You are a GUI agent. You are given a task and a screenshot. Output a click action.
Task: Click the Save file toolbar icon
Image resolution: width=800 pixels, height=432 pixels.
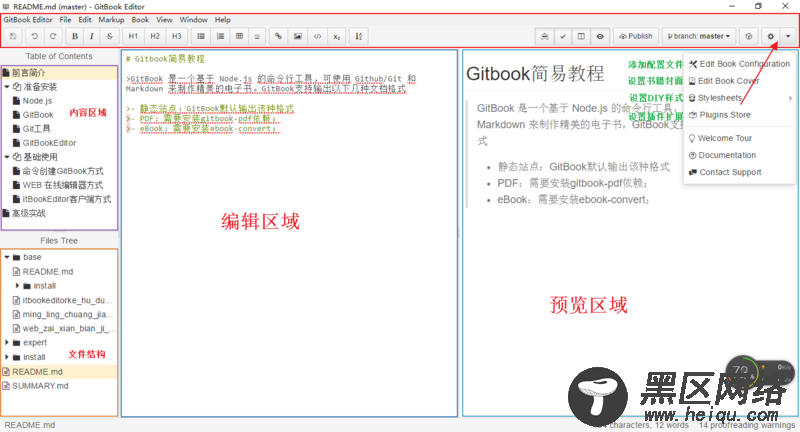(x=13, y=36)
